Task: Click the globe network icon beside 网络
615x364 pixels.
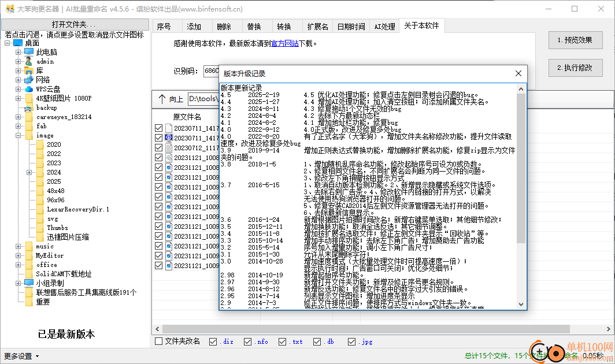Action: click(29, 80)
